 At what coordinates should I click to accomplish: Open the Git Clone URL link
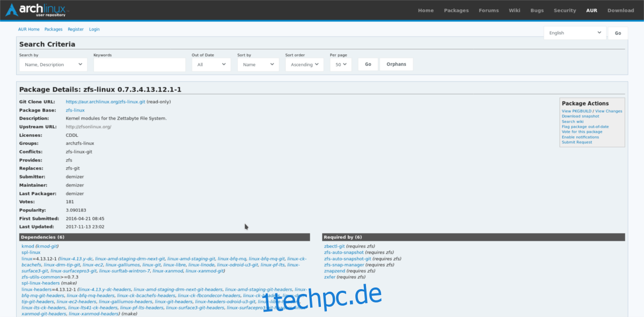coord(106,101)
